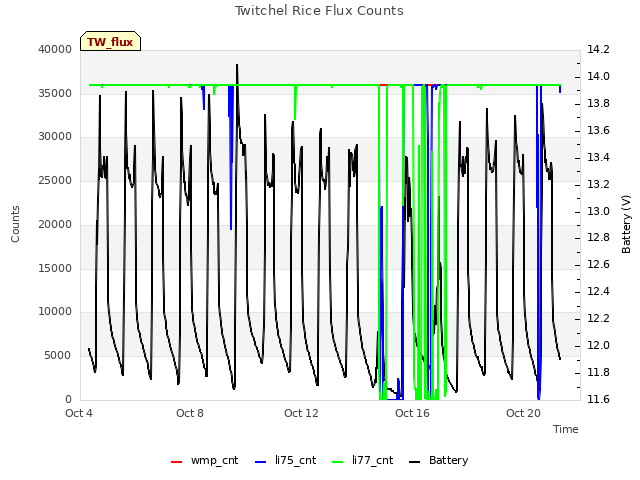This screenshot has width=640, height=480.
Task: Click the Oct 12 x-axis tick label
Action: pos(301,413)
